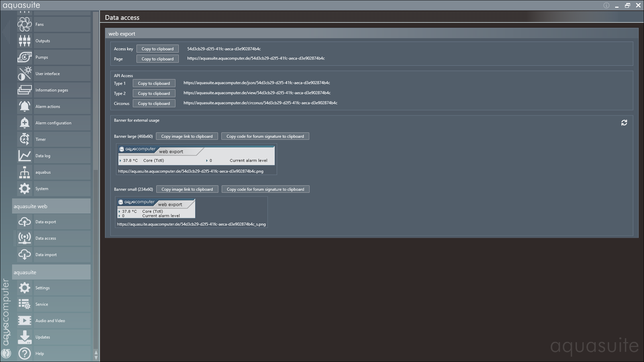
Task: Collapse the web export panel header
Action: tap(372, 34)
